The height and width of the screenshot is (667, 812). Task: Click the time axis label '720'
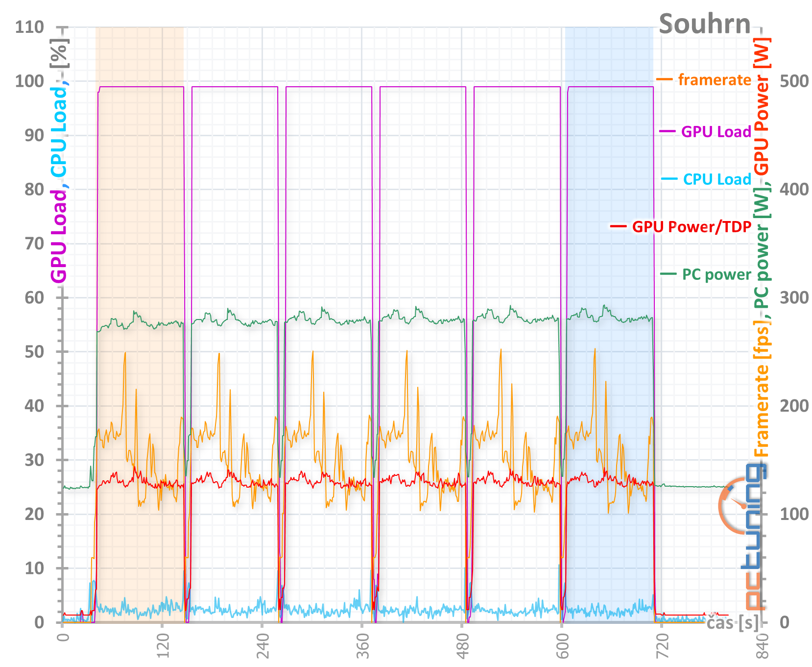[x=662, y=647]
